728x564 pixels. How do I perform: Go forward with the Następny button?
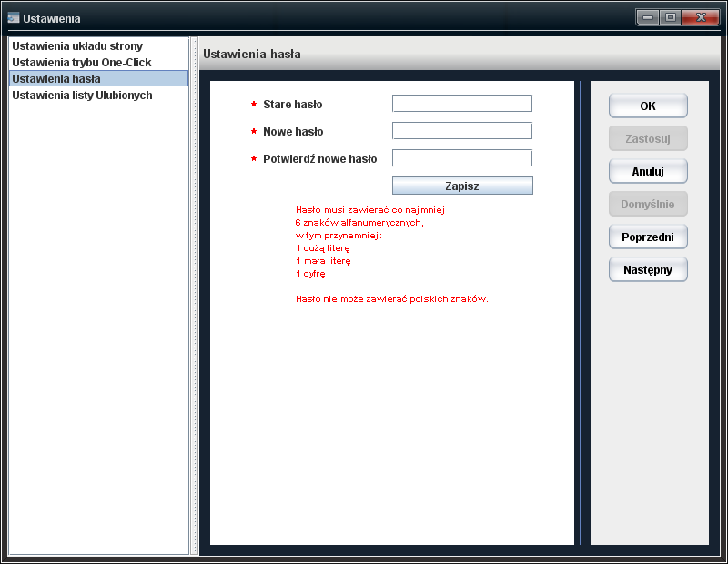tap(648, 269)
